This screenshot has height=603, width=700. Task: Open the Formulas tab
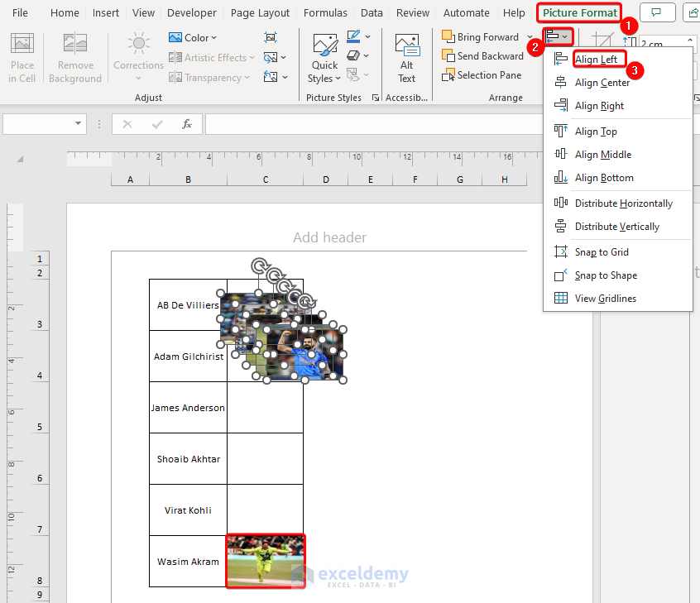(x=325, y=13)
